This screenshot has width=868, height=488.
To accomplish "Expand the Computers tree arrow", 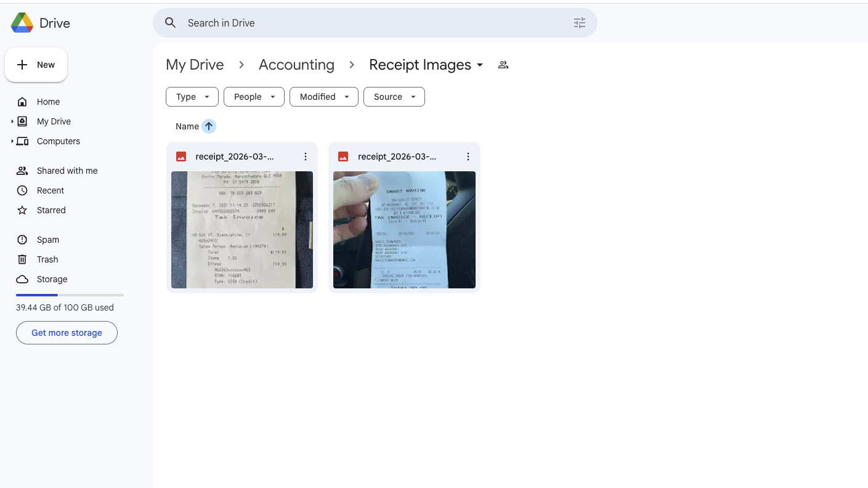I will point(12,141).
